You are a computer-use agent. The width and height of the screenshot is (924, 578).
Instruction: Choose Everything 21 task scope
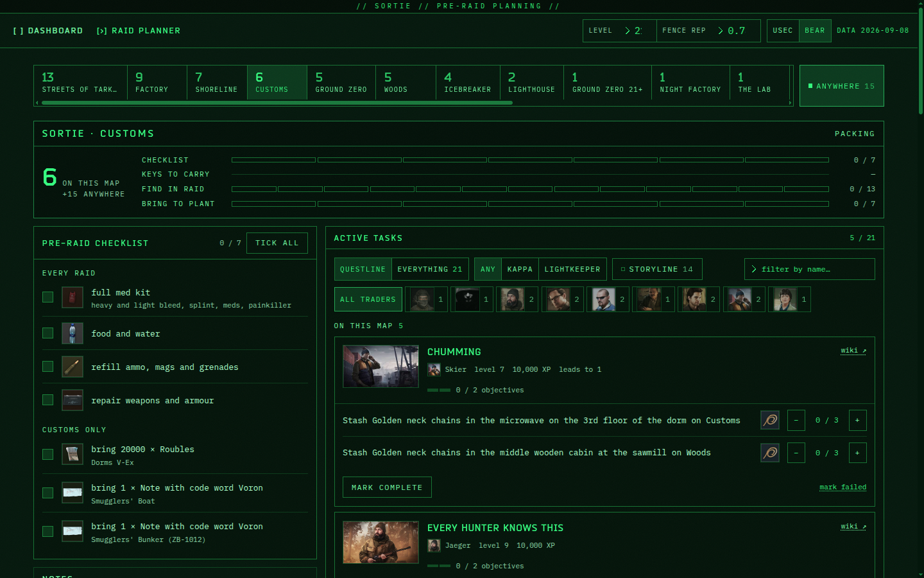coord(430,269)
